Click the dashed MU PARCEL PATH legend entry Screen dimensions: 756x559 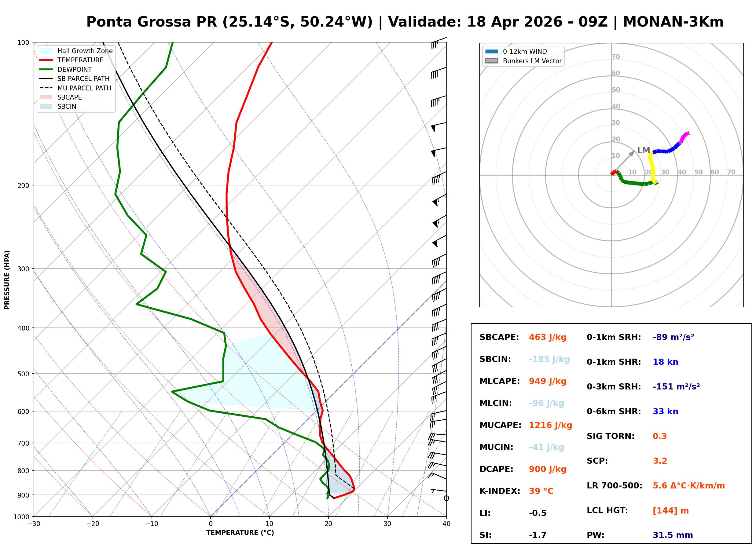coord(46,88)
